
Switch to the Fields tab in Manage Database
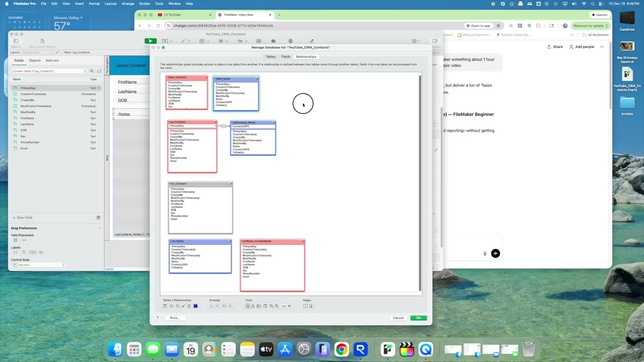click(x=286, y=57)
